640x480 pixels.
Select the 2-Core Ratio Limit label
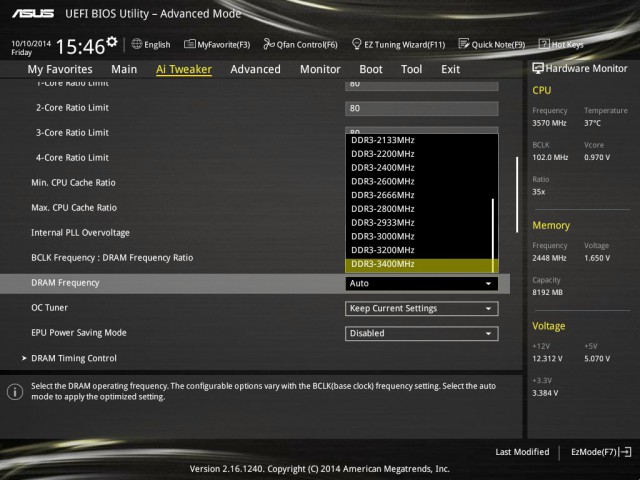click(x=72, y=108)
